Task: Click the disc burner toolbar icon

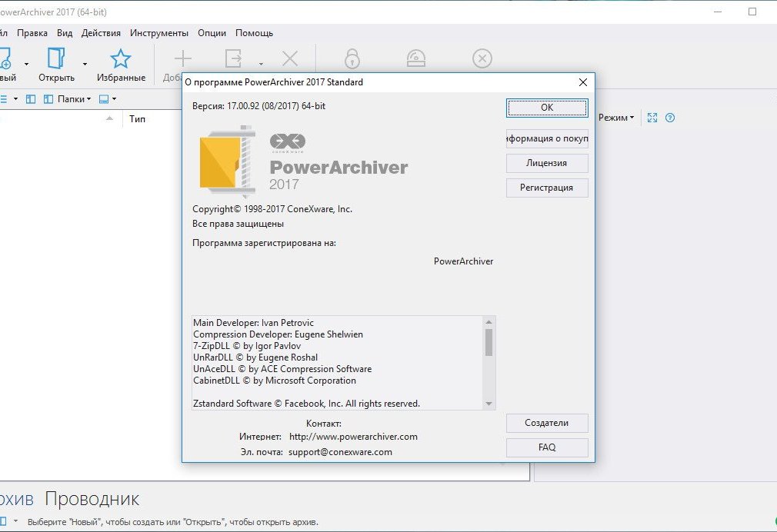Action: coord(415,58)
